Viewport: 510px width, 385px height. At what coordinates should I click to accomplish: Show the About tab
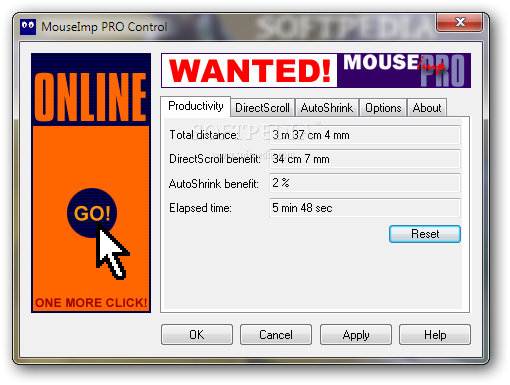[427, 108]
